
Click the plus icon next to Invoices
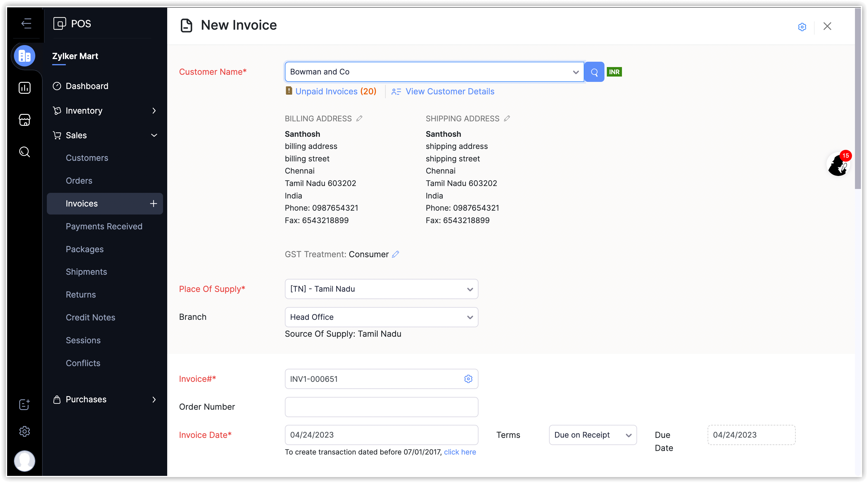coord(153,204)
